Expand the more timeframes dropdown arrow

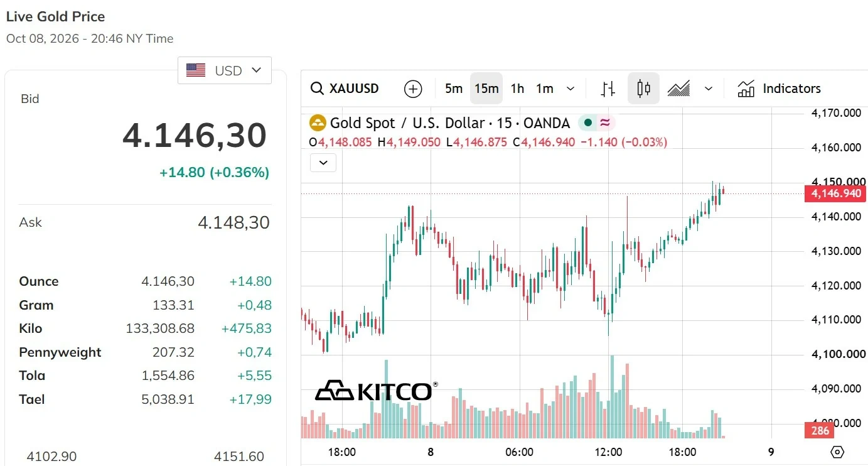571,89
